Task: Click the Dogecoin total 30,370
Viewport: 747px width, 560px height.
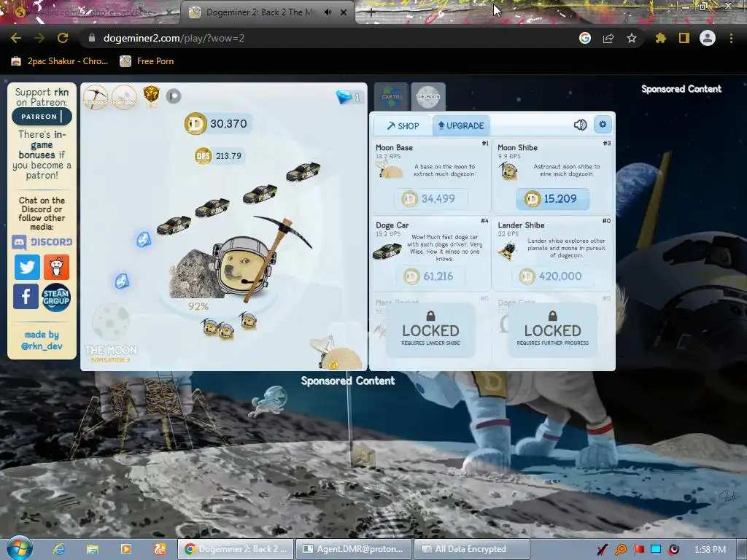Action: [218, 124]
